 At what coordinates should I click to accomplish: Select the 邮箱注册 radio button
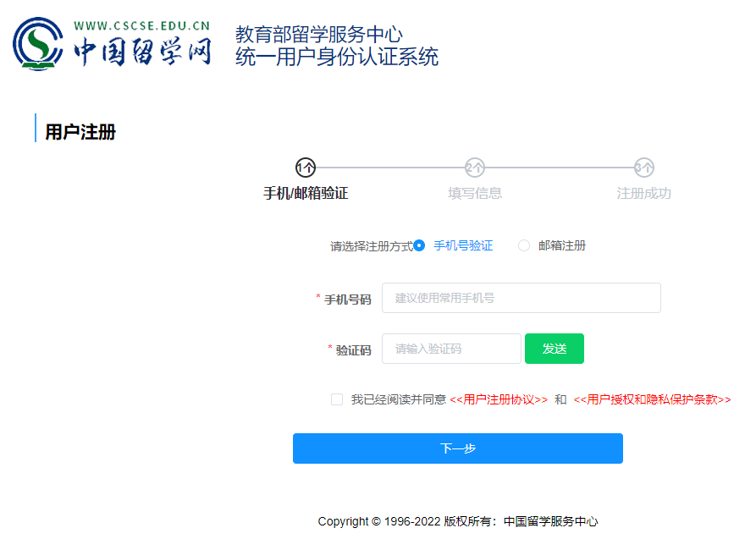[x=524, y=245]
